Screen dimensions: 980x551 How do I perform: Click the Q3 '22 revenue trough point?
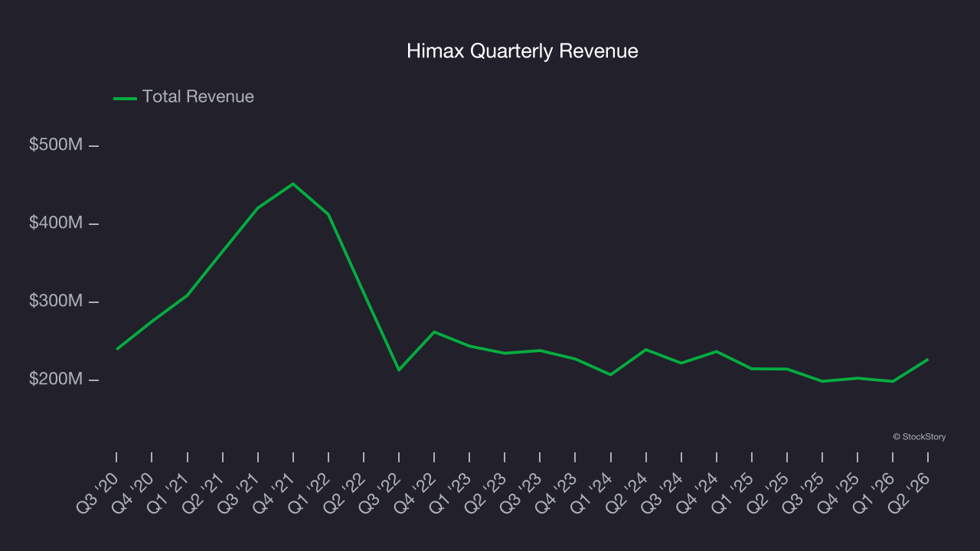(x=399, y=370)
